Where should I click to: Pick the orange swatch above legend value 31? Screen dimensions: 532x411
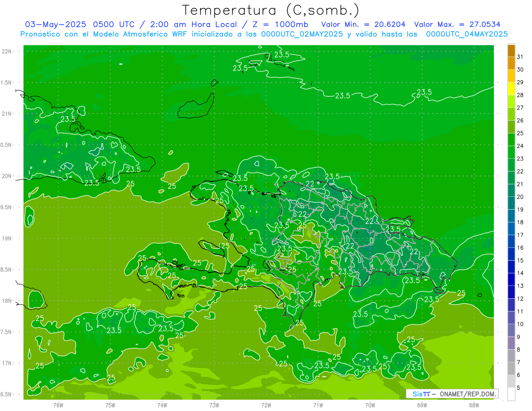click(x=511, y=51)
